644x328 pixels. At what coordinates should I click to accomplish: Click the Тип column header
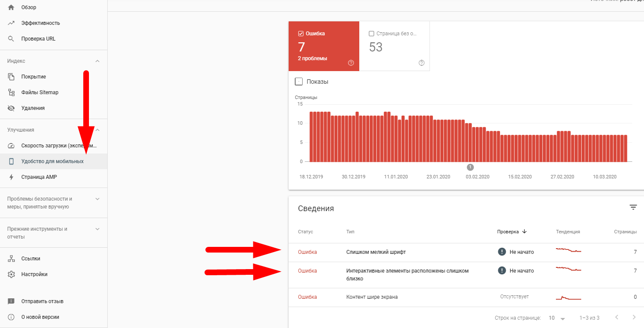point(350,232)
